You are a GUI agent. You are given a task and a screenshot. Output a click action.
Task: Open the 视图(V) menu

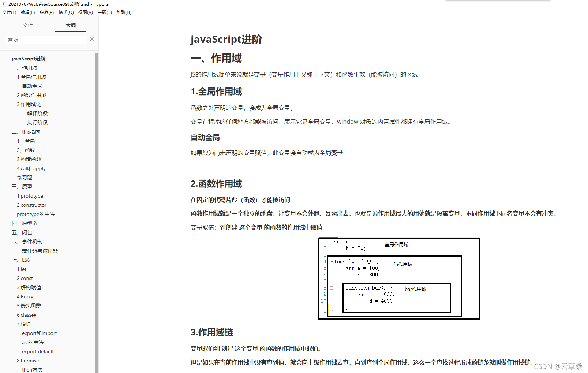pos(85,12)
